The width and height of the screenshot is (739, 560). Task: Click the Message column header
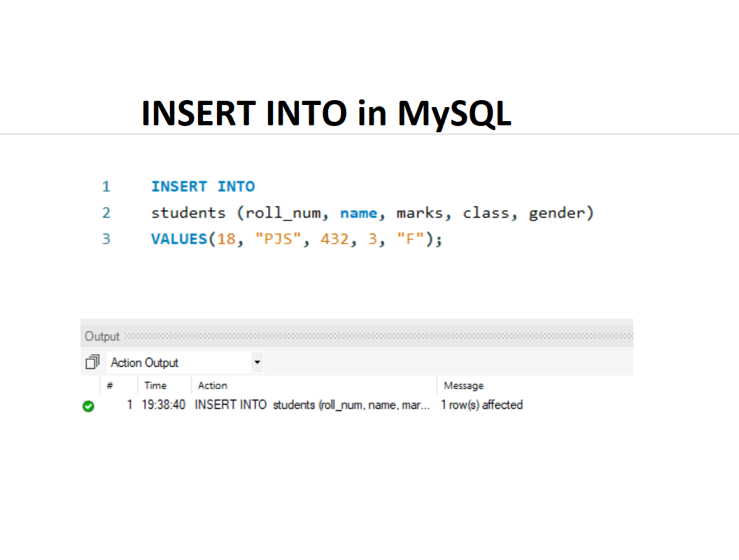pos(463,386)
